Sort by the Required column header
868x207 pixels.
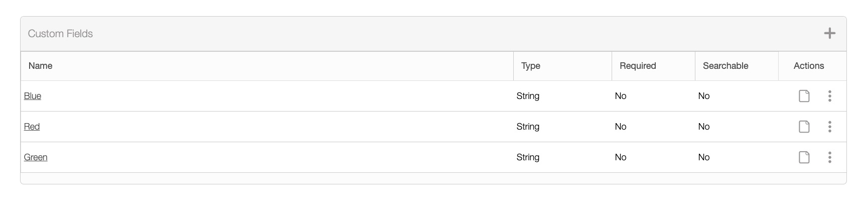(638, 66)
